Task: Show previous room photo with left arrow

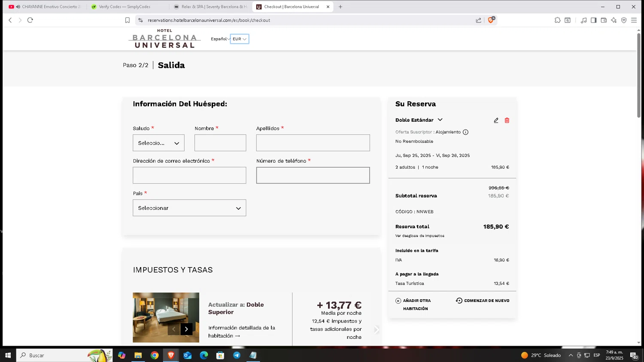Action: 173,329
